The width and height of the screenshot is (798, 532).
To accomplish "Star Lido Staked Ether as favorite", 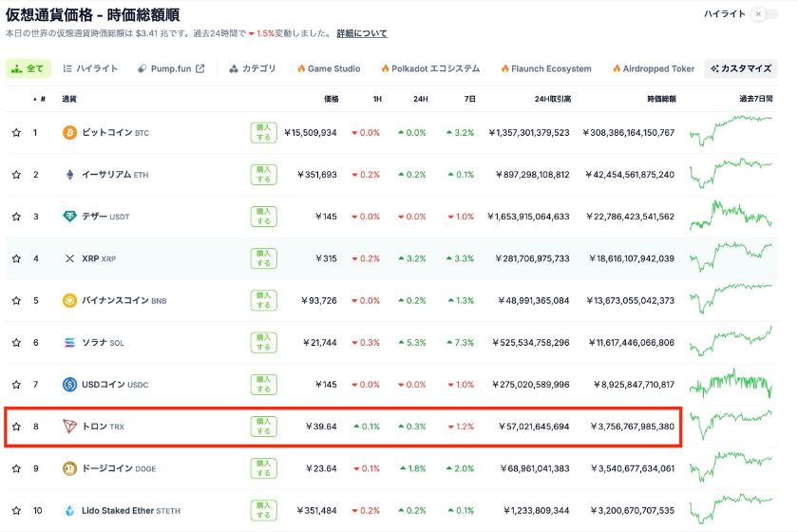I will coord(16,510).
